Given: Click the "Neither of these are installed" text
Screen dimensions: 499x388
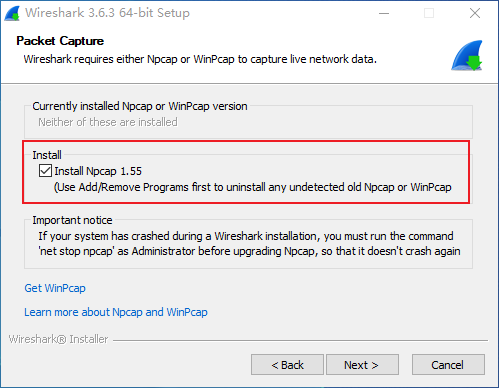Looking at the screenshot, I should coord(108,122).
